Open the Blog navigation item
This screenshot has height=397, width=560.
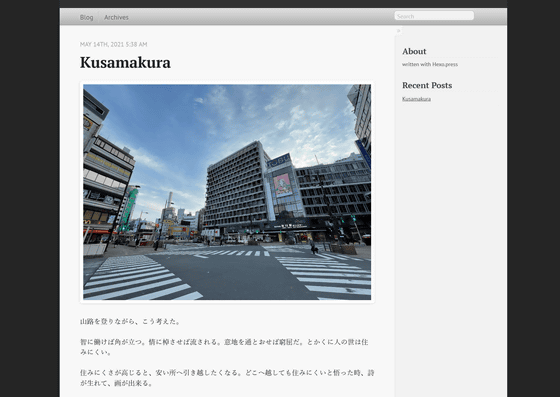point(86,17)
